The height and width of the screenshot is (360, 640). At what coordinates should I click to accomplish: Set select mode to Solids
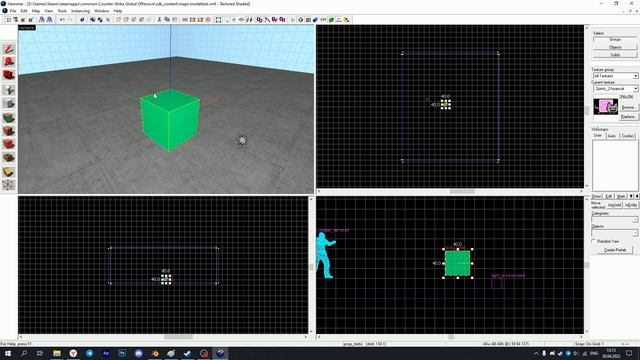[x=615, y=54]
